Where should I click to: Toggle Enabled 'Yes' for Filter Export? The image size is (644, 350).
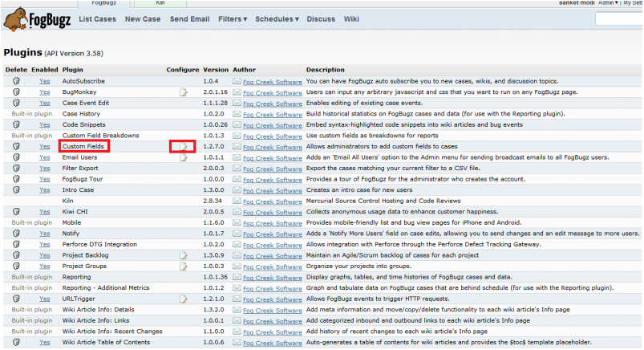(44, 169)
